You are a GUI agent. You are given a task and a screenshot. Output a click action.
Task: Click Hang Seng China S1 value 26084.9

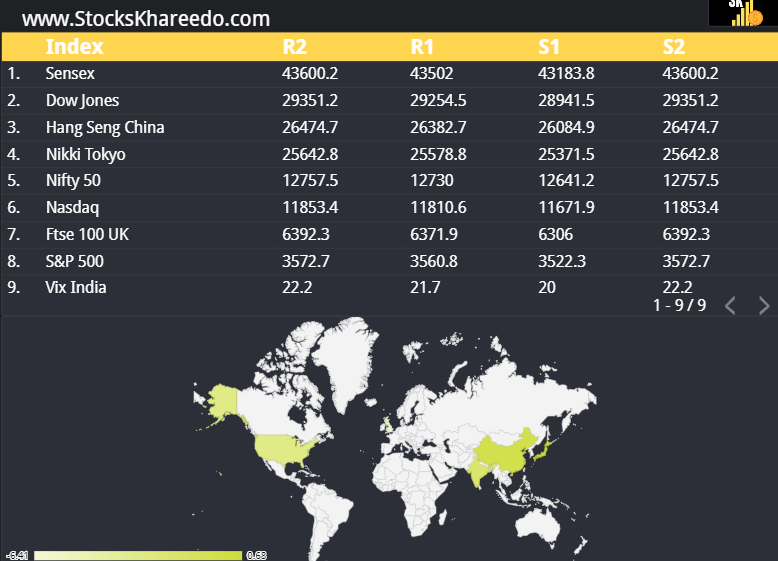tap(566, 127)
